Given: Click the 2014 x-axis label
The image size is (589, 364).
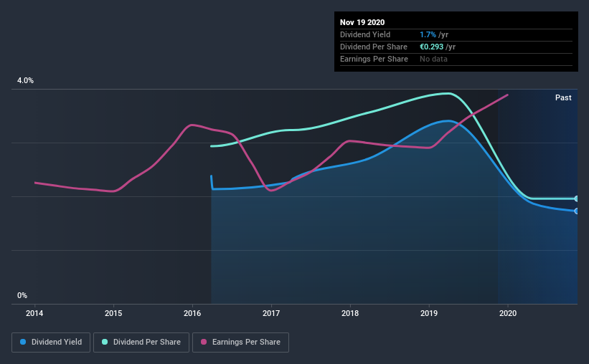Looking at the screenshot, I should tap(34, 313).
